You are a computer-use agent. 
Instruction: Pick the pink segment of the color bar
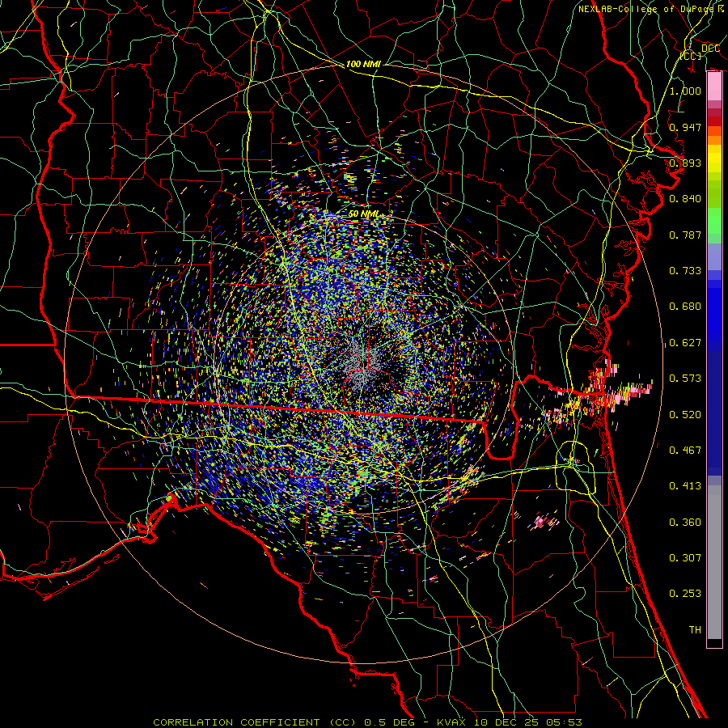714,87
